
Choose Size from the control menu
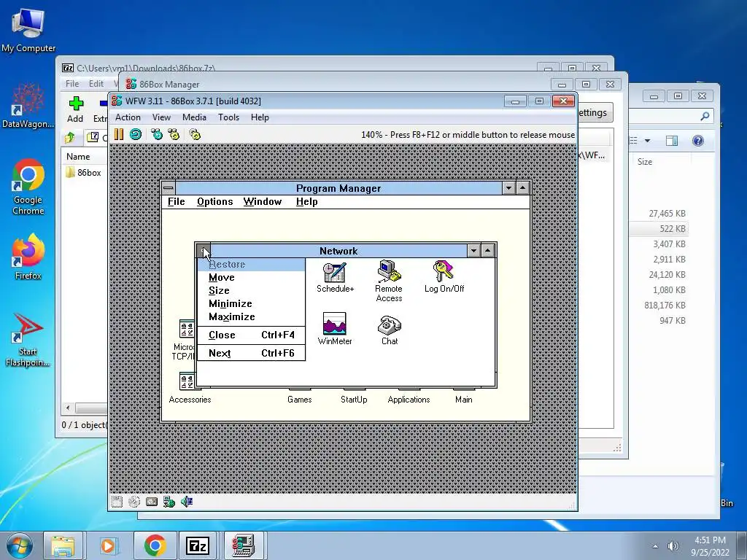(251, 290)
